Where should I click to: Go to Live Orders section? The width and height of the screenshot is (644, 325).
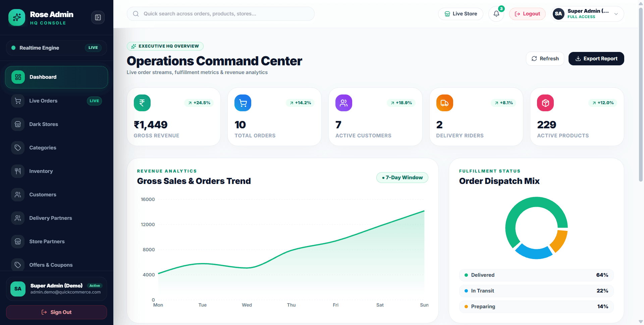pyautogui.click(x=56, y=101)
